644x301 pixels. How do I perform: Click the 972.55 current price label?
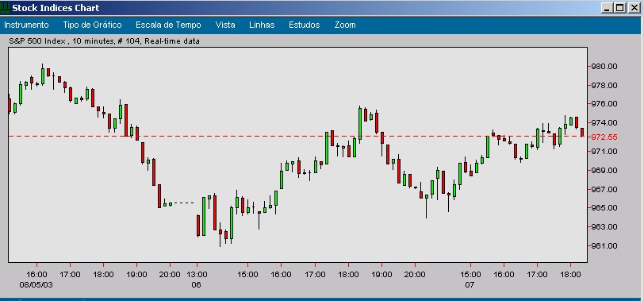604,137
